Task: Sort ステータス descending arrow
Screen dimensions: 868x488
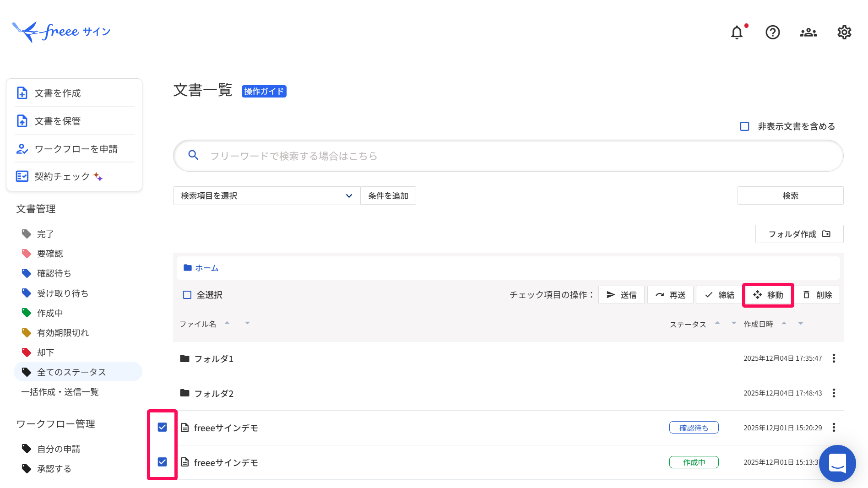Action: pos(734,323)
